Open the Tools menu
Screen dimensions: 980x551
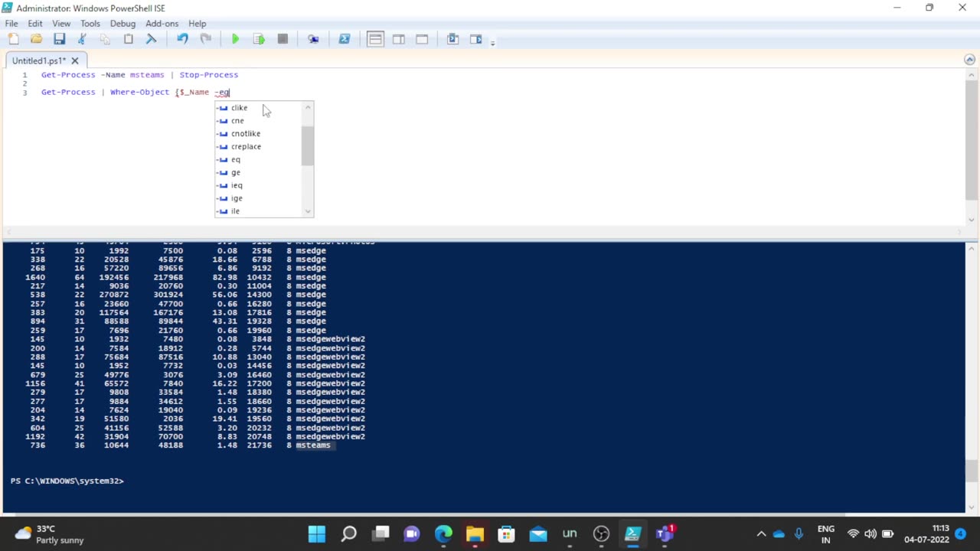pos(90,24)
